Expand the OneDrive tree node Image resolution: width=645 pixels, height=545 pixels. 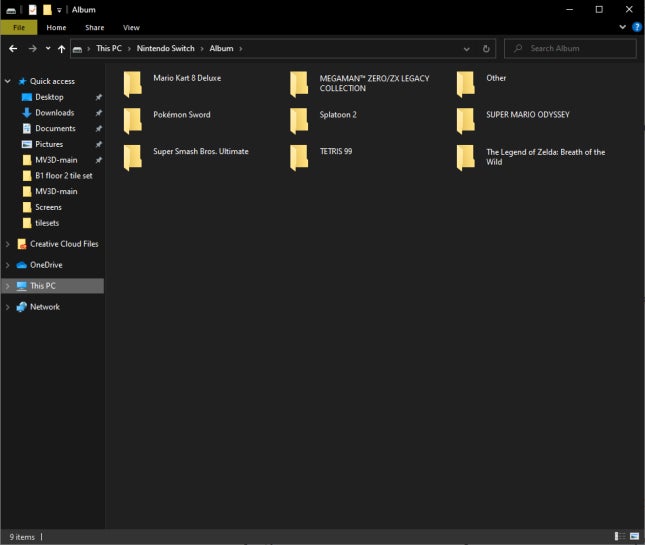click(7, 265)
